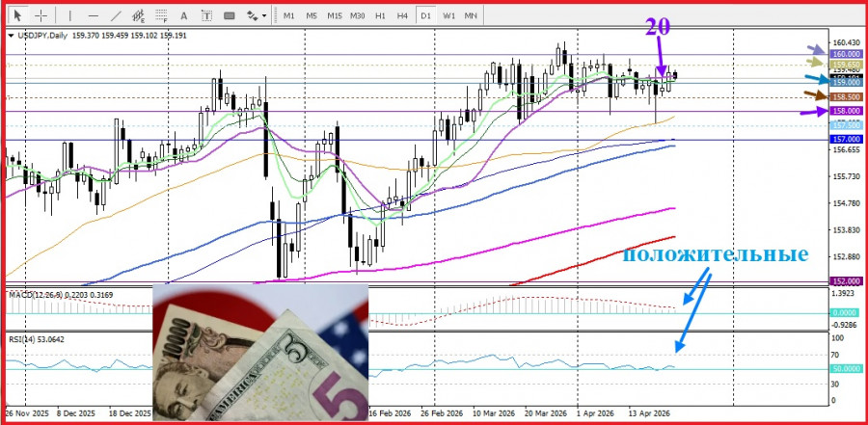Image resolution: width=868 pixels, height=425 pixels.
Task: Click the 155.730 price scale value
Action: click(847, 176)
